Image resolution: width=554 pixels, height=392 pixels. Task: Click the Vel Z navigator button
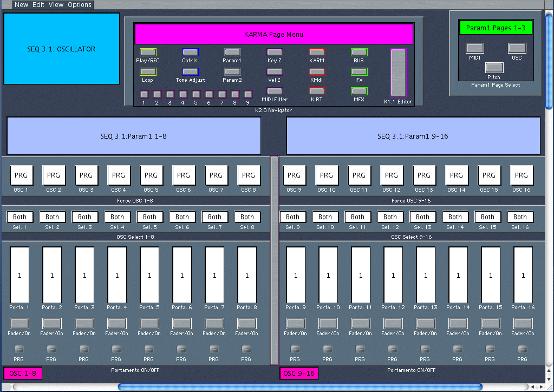coord(275,71)
